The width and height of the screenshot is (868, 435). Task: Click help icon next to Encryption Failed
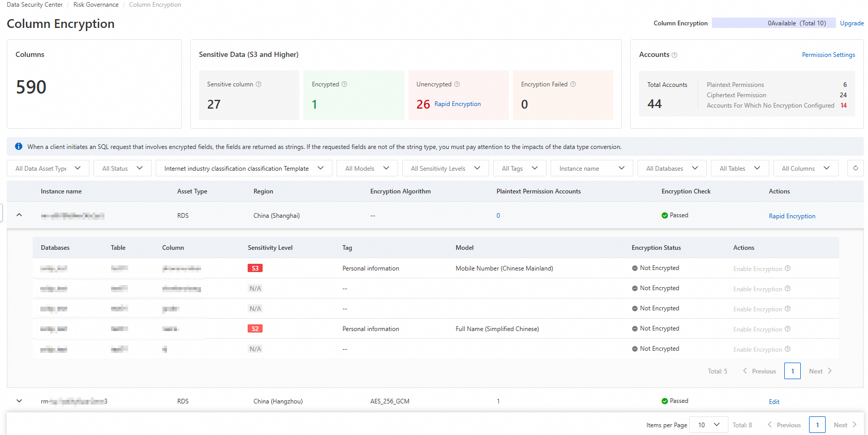[x=573, y=84]
